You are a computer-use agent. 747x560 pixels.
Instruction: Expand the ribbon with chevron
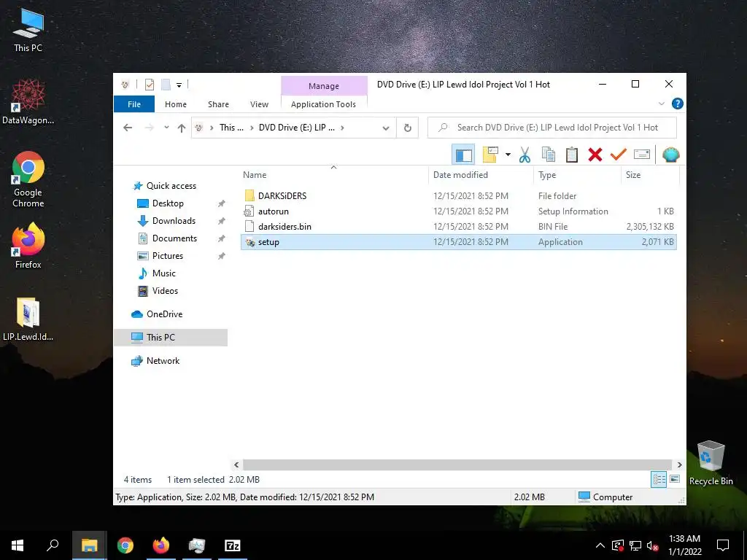pyautogui.click(x=661, y=104)
